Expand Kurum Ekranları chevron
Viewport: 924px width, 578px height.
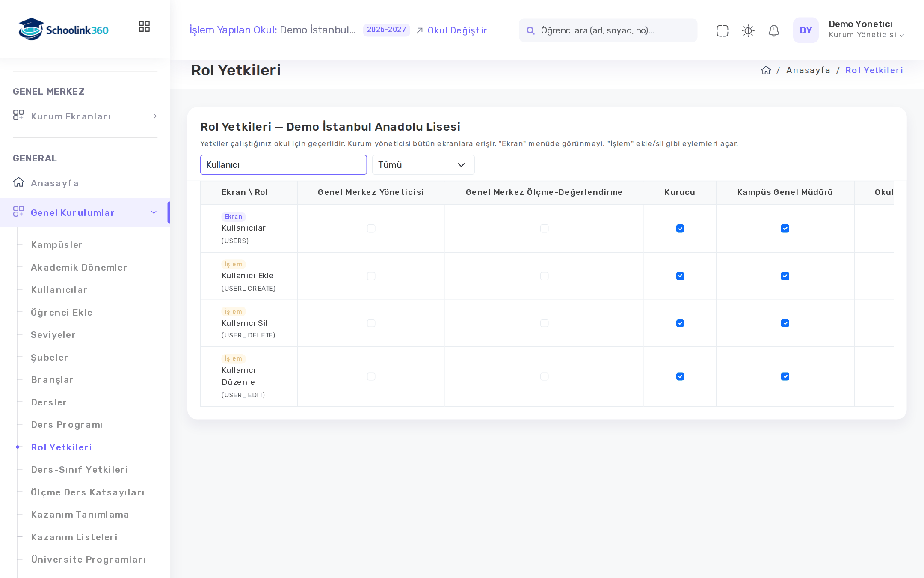155,116
